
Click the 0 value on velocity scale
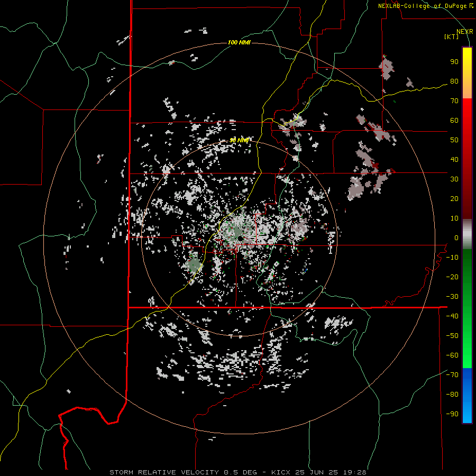(x=456, y=238)
